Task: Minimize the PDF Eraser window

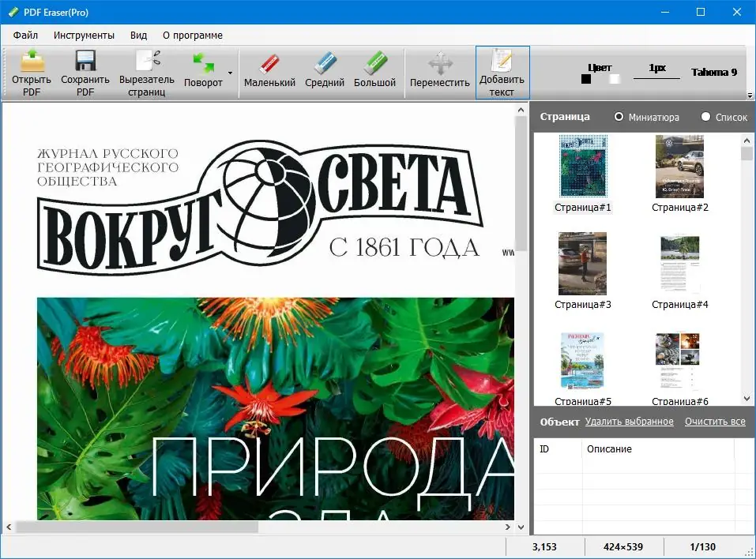Action: [x=665, y=12]
